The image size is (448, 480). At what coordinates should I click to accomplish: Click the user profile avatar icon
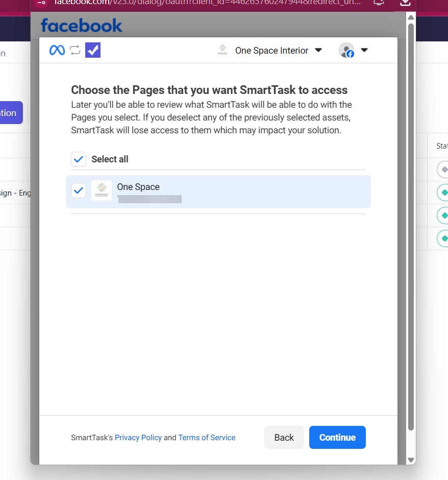pos(346,50)
